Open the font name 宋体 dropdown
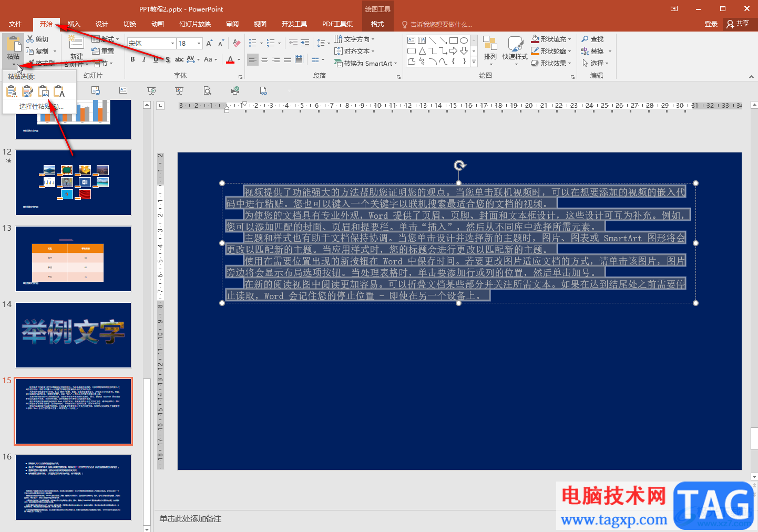Image resolution: width=758 pixels, height=532 pixels. pyautogui.click(x=172, y=43)
